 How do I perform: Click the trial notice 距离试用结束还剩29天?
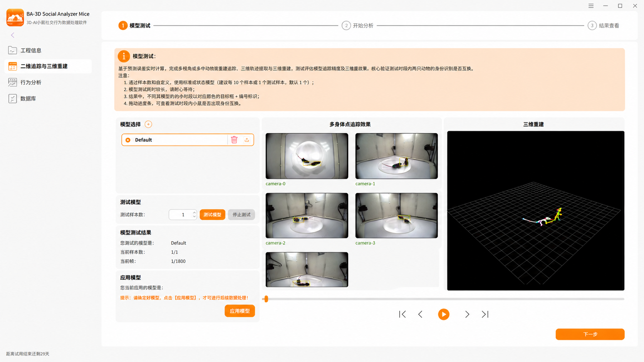pyautogui.click(x=28, y=354)
